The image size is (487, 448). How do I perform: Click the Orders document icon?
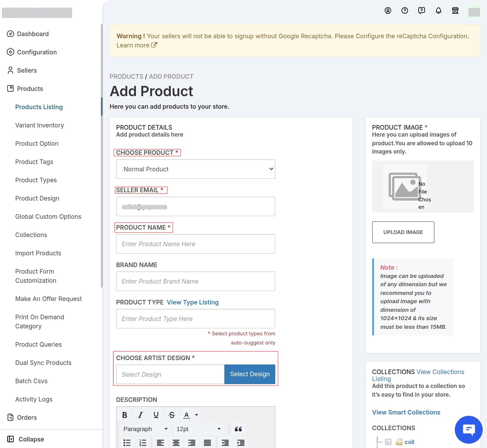10,417
